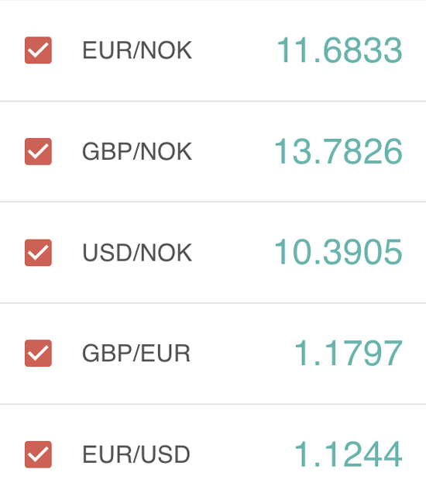
Task: Click the red check icon beside GBP/EUR
Action: (38, 353)
